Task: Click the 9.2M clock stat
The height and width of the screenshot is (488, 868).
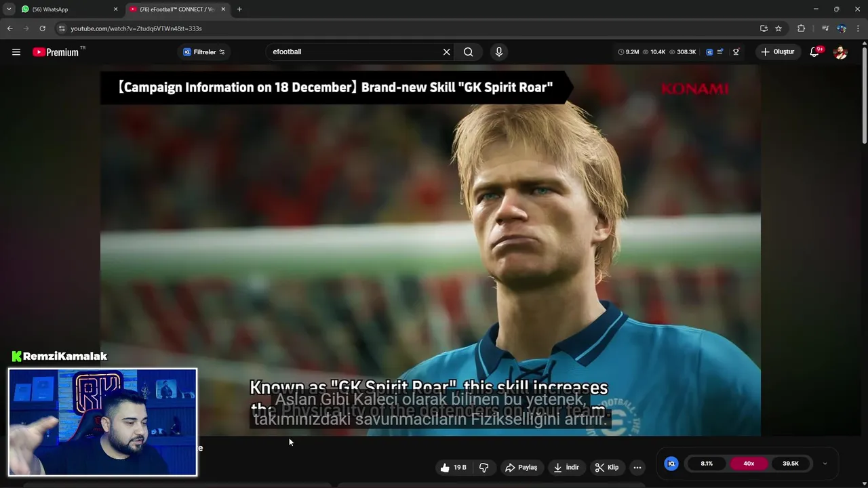Action: point(629,52)
